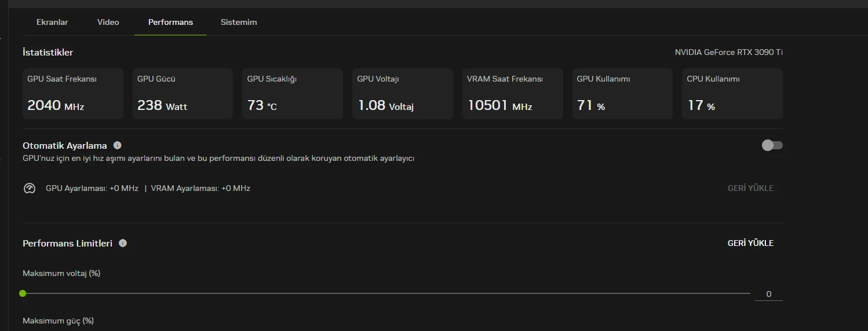This screenshot has height=331, width=868.
Task: Click the GPU Voltajı statistic card
Action: coord(403,94)
